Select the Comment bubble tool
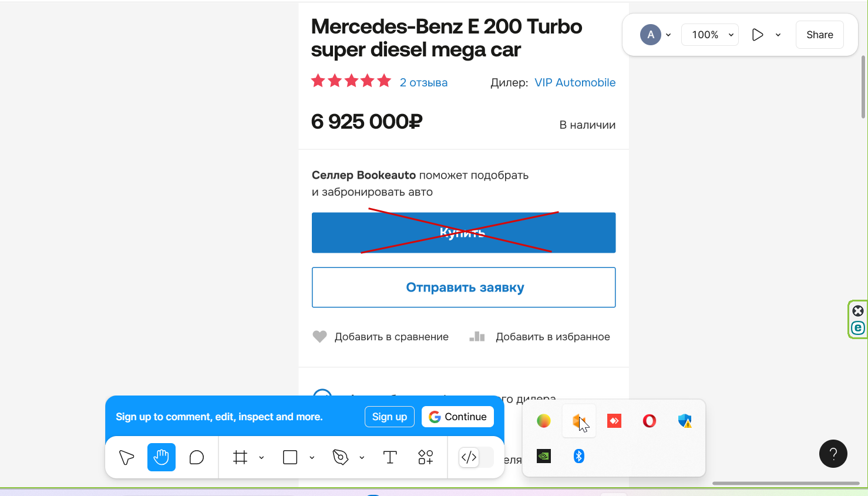The width and height of the screenshot is (868, 496). (x=197, y=457)
